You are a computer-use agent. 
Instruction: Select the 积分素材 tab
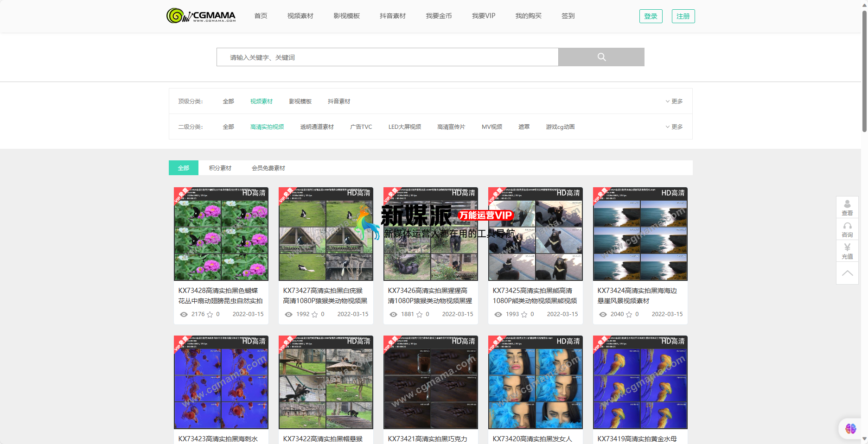[x=220, y=168]
